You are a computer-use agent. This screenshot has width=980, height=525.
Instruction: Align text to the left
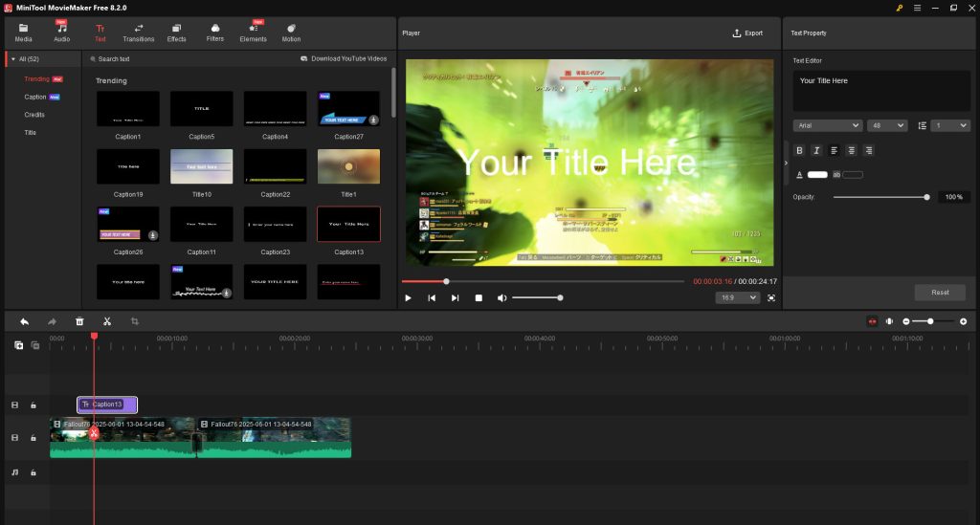[x=834, y=150]
